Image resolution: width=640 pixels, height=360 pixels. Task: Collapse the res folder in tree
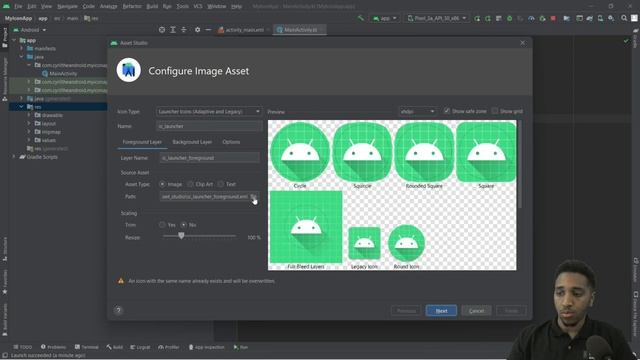click(x=22, y=107)
